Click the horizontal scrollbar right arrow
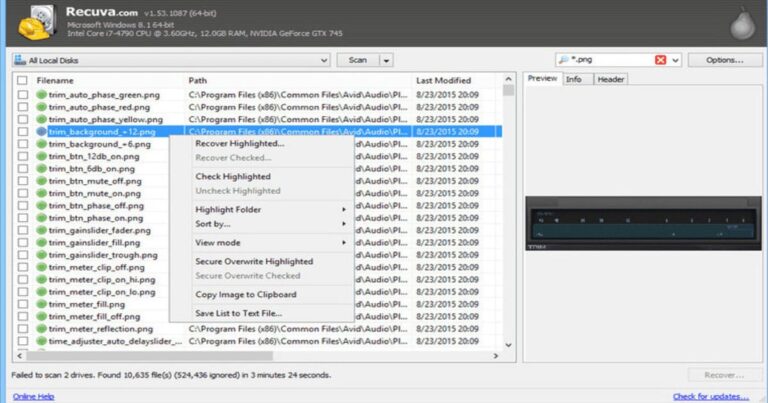768x403 pixels. 496,356
